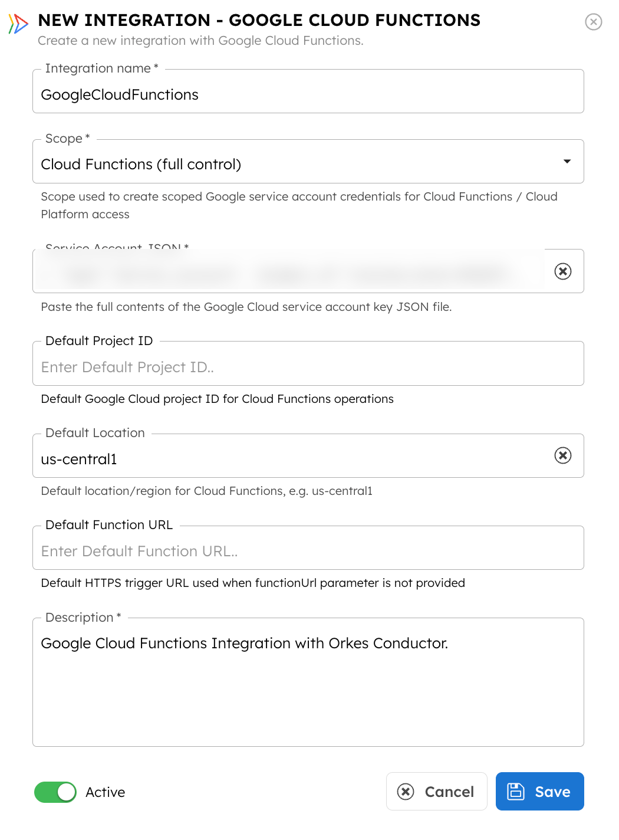The height and width of the screenshot is (840, 619).
Task: Click the 'Default location/region for Cloud Functions' hint
Action: tap(206, 491)
